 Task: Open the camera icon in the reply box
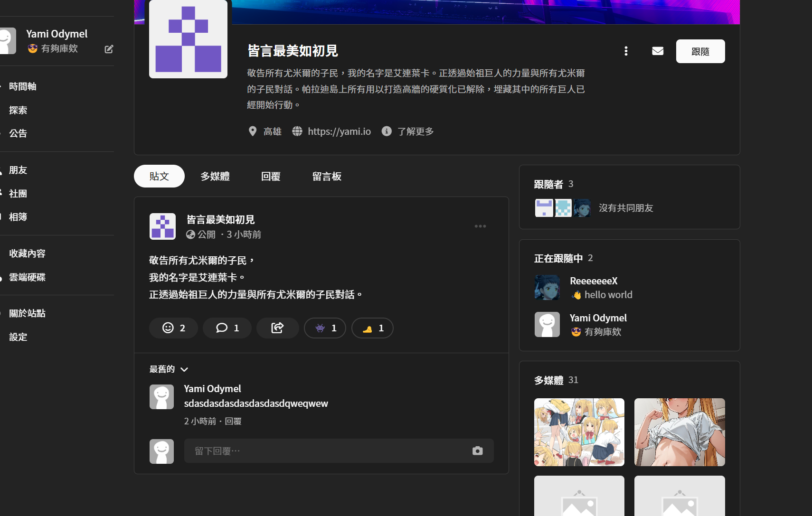(x=477, y=450)
